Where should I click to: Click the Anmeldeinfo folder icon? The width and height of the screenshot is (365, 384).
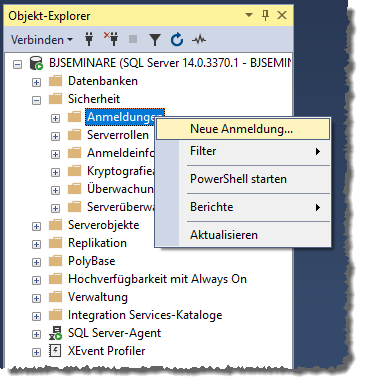point(74,153)
